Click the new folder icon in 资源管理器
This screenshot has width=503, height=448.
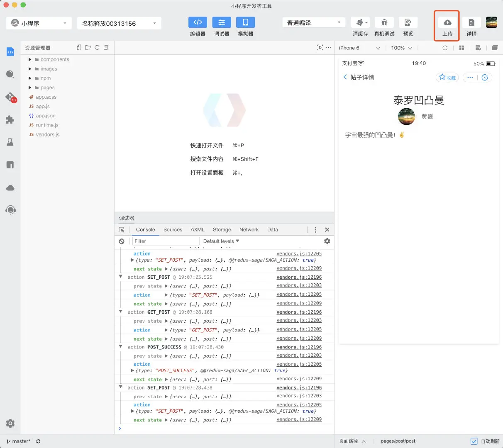point(88,48)
